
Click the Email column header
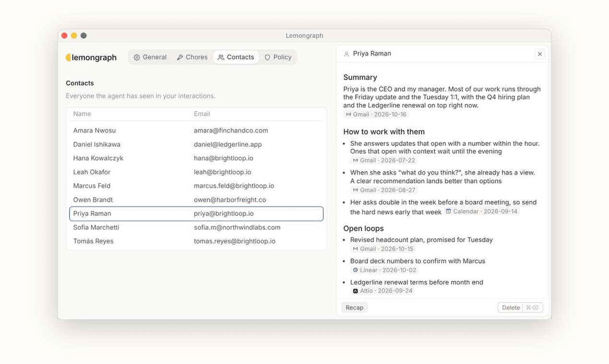(x=202, y=114)
